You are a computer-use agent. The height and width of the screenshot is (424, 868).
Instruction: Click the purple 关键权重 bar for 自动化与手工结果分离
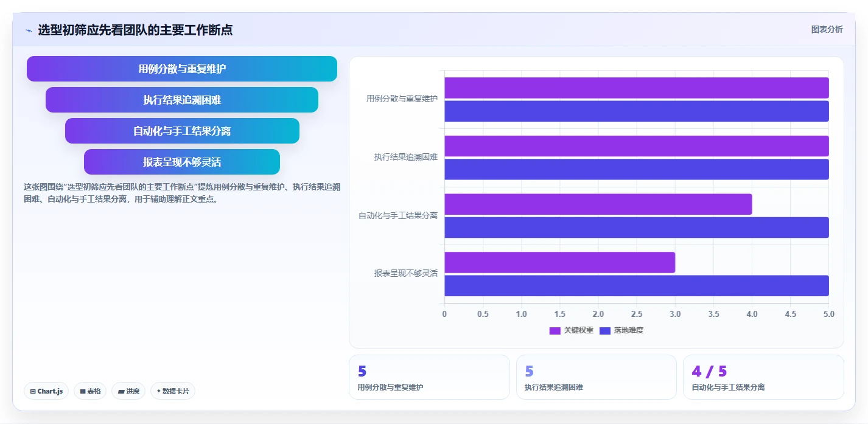(598, 204)
